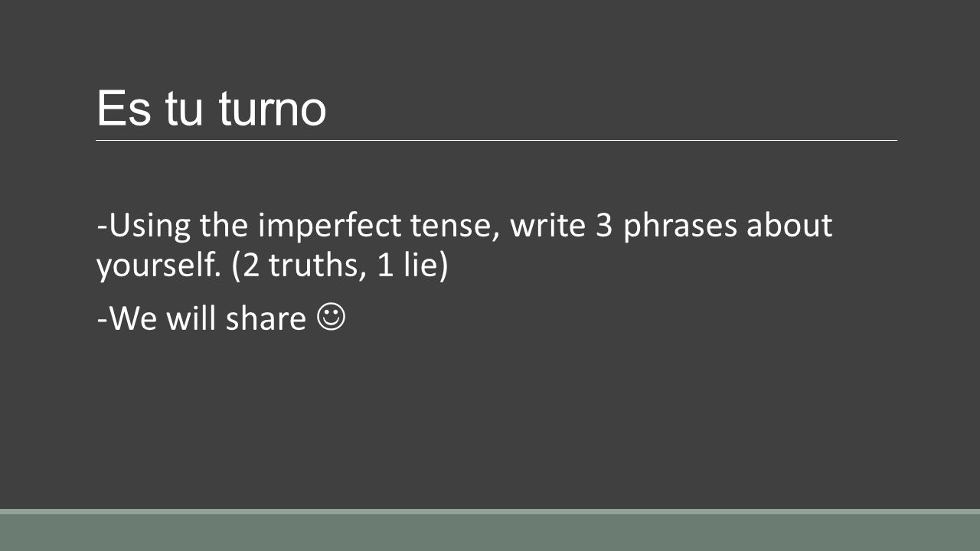The height and width of the screenshot is (551, 980).
Task: Click the "Es tu turno" slide title
Action: click(211, 108)
